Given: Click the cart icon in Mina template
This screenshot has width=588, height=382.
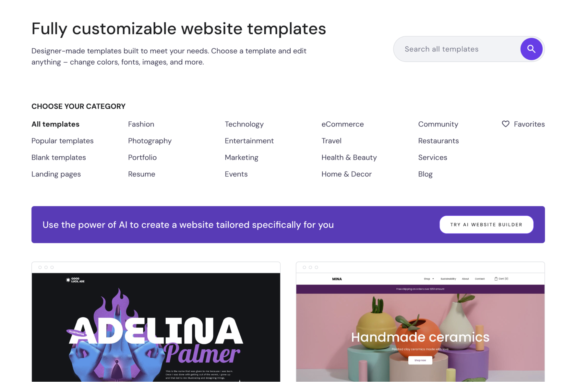Looking at the screenshot, I should [x=496, y=279].
